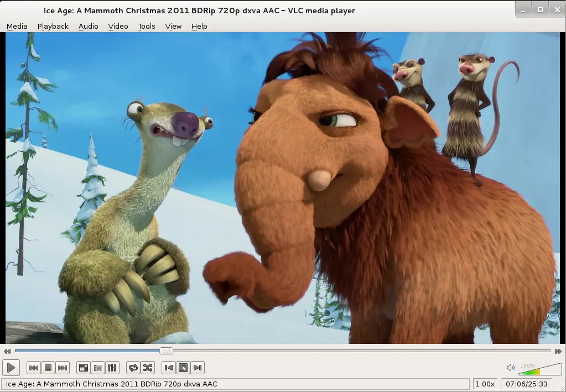Maximize the VLC window

click(540, 10)
